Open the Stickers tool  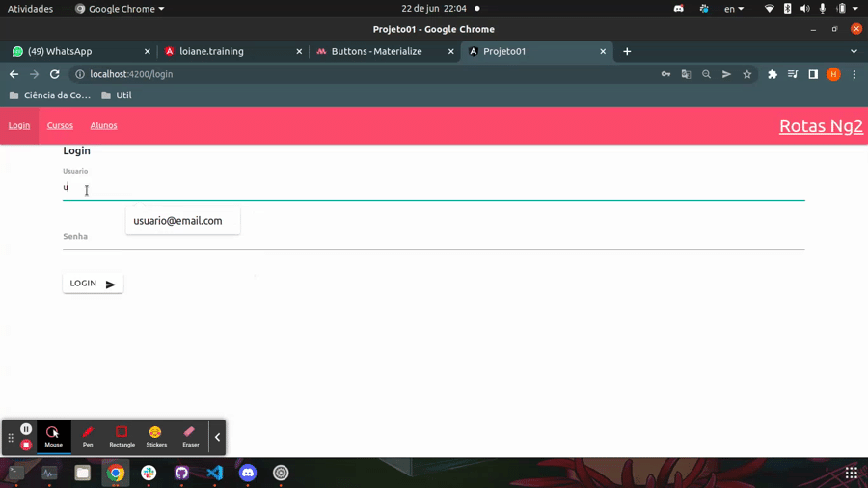[156, 437]
